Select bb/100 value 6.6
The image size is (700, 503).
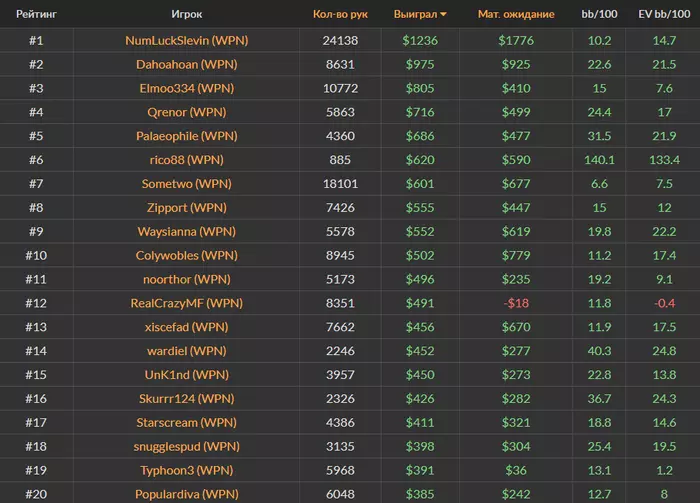pyautogui.click(x=599, y=184)
